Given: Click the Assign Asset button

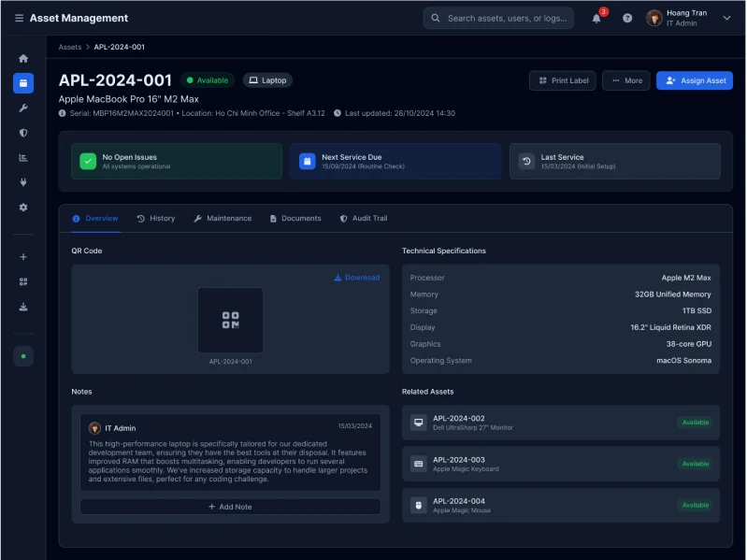Looking at the screenshot, I should [695, 80].
